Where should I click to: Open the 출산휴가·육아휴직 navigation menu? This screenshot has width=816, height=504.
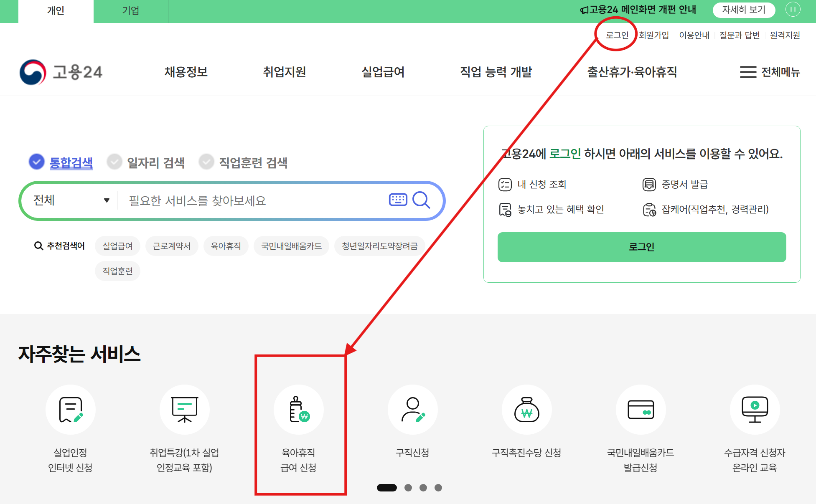[x=632, y=72]
